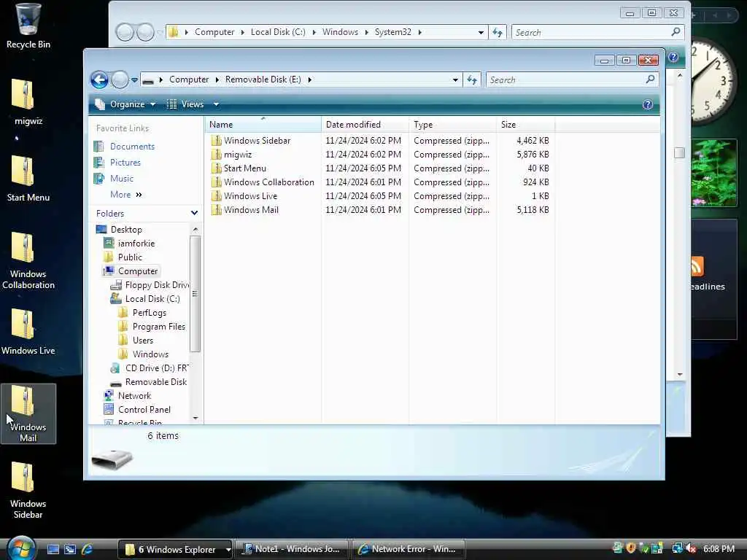The width and height of the screenshot is (747, 560).
Task: Open the Start menu orb
Action: tap(21, 548)
